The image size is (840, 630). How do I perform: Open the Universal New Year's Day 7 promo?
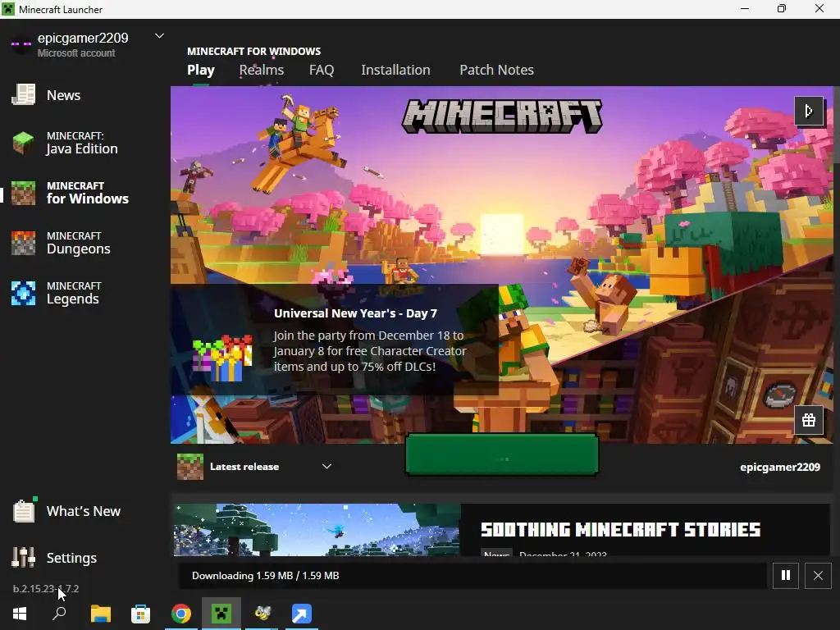(335, 340)
